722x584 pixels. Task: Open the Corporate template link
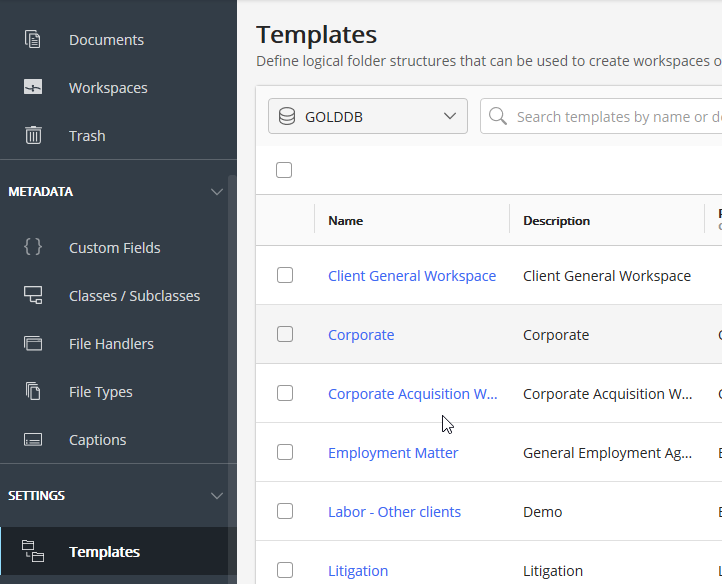click(x=361, y=335)
